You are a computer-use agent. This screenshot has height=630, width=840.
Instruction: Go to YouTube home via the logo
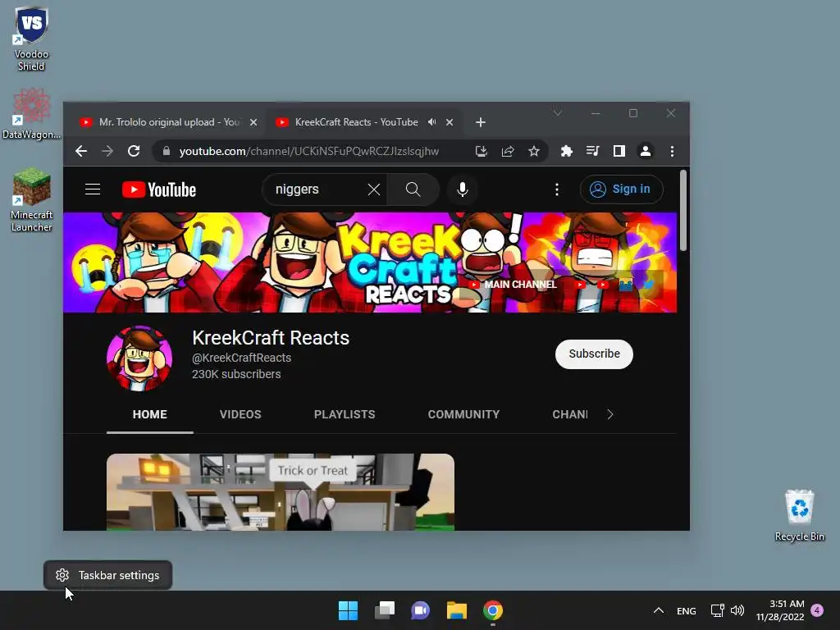(x=159, y=189)
